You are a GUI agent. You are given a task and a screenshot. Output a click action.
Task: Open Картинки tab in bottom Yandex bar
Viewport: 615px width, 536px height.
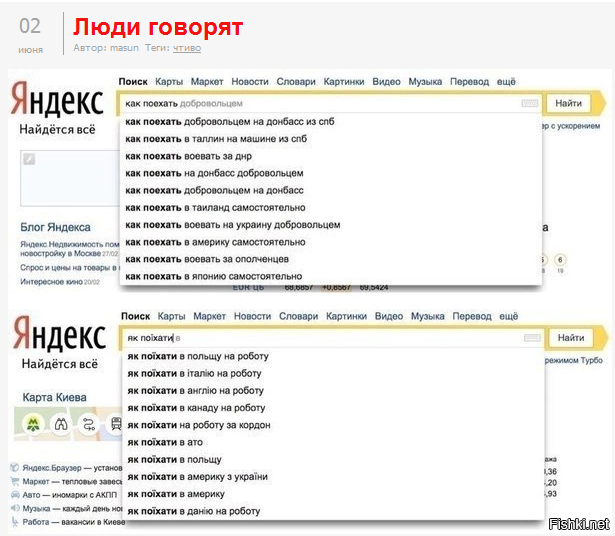point(346,316)
